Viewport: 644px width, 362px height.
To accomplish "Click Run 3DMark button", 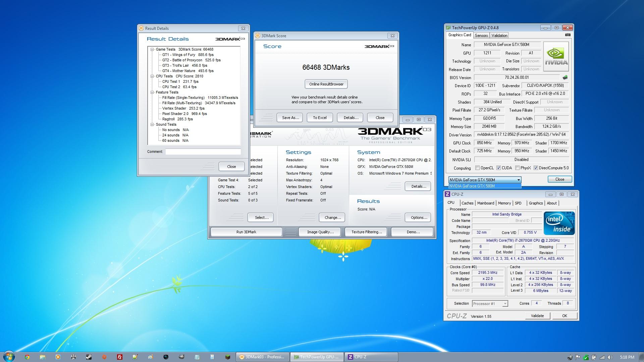I will point(246,232).
